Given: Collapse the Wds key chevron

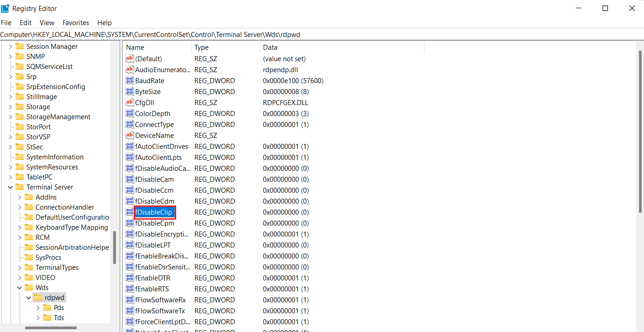Looking at the screenshot, I should 20,288.
